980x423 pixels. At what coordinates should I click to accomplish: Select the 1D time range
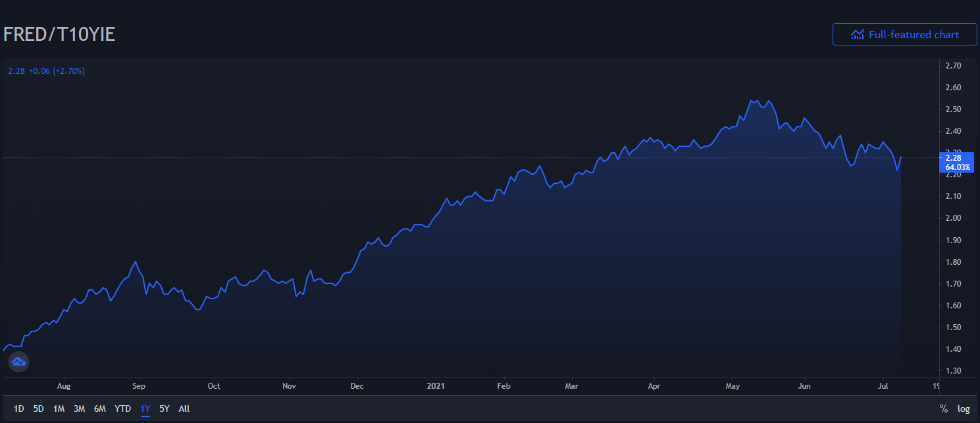19,409
